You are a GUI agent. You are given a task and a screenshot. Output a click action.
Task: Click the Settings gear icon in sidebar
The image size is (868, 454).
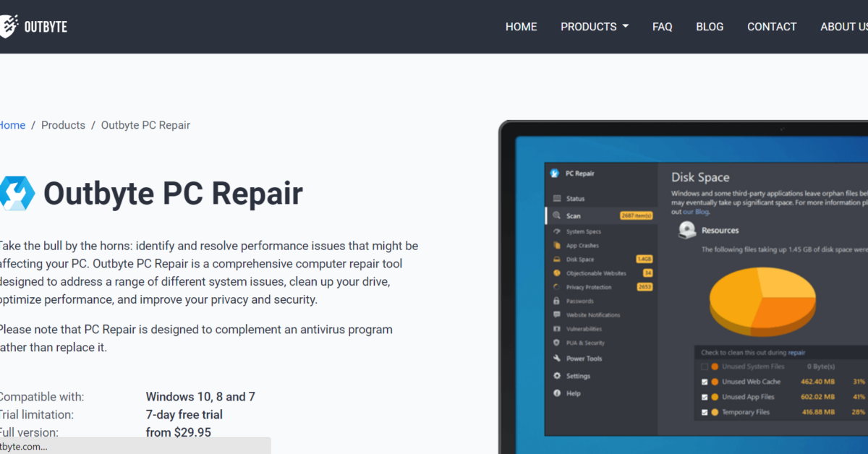click(556, 376)
